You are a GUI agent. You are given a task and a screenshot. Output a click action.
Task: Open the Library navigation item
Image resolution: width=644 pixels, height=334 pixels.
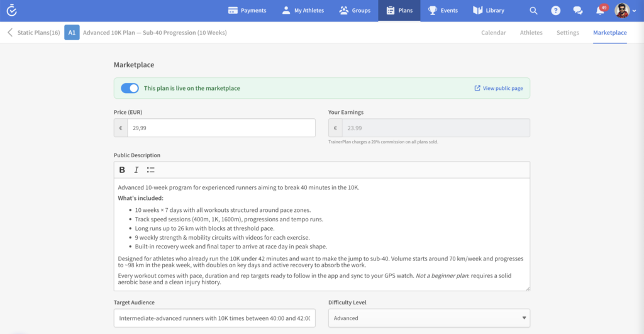click(x=489, y=11)
